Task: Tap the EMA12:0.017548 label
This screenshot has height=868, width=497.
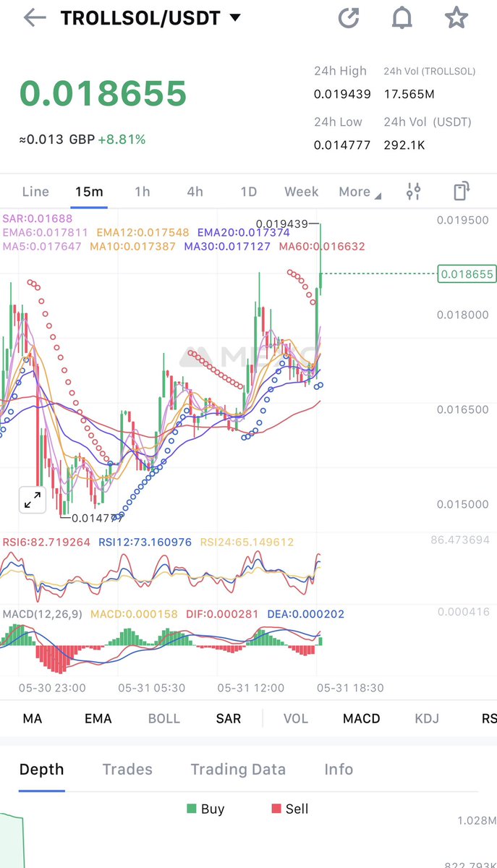Action: 143,232
